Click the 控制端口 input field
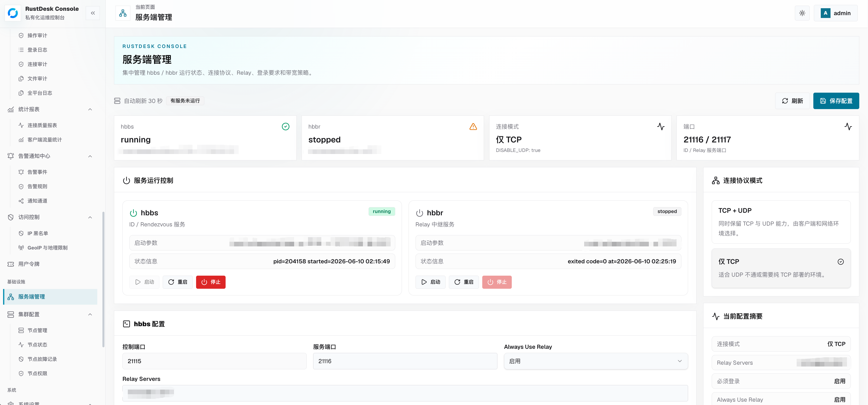 [214, 361]
